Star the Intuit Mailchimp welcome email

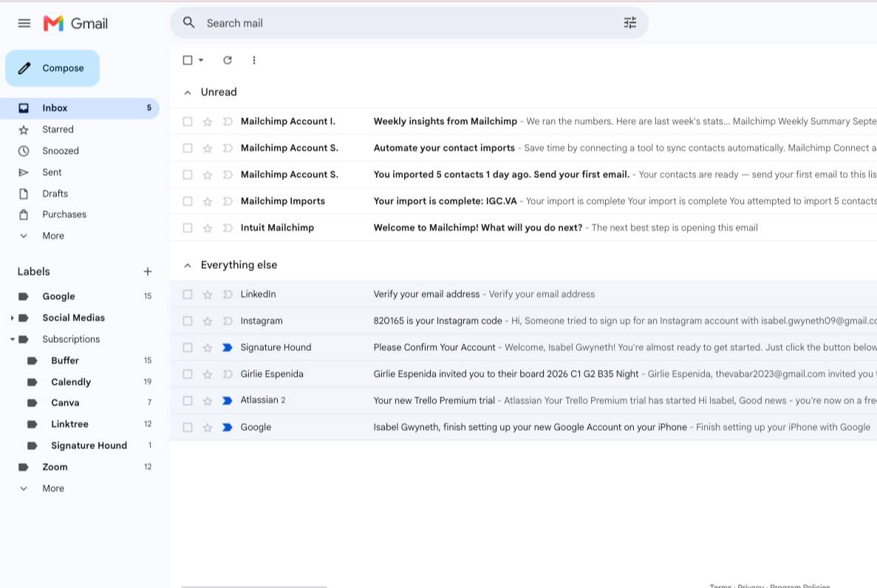[x=208, y=228]
